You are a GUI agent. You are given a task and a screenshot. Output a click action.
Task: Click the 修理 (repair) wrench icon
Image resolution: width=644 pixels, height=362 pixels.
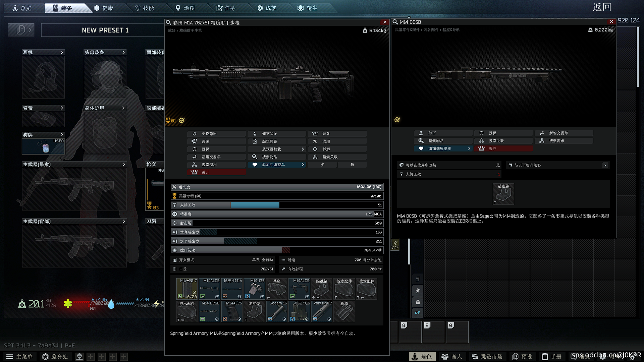[x=315, y=141]
